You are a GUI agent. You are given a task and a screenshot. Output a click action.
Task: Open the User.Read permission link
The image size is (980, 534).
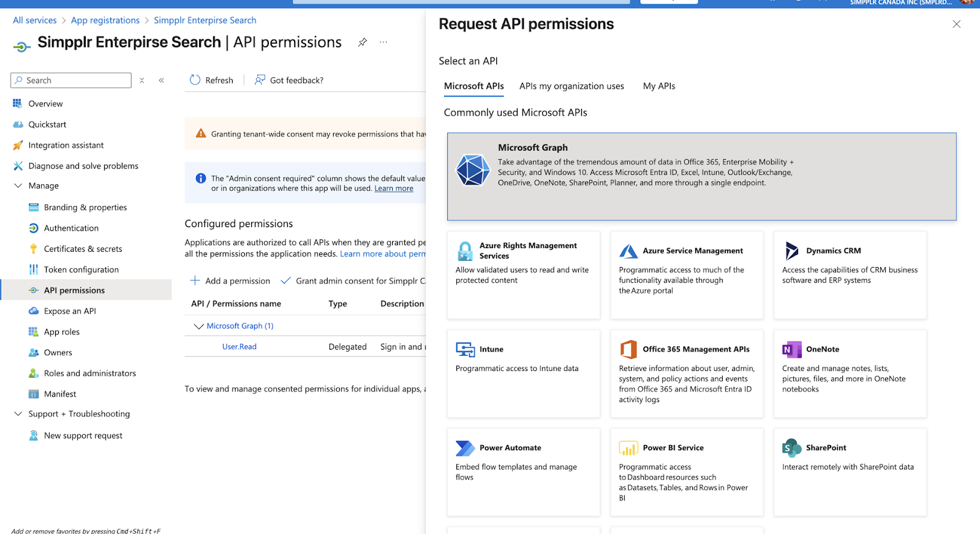(x=239, y=347)
